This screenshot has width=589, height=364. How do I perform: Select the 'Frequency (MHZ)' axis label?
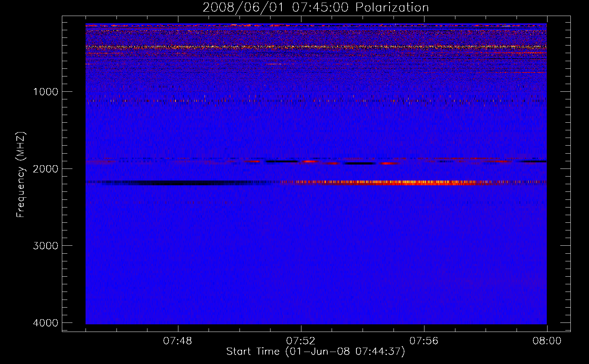(x=21, y=175)
